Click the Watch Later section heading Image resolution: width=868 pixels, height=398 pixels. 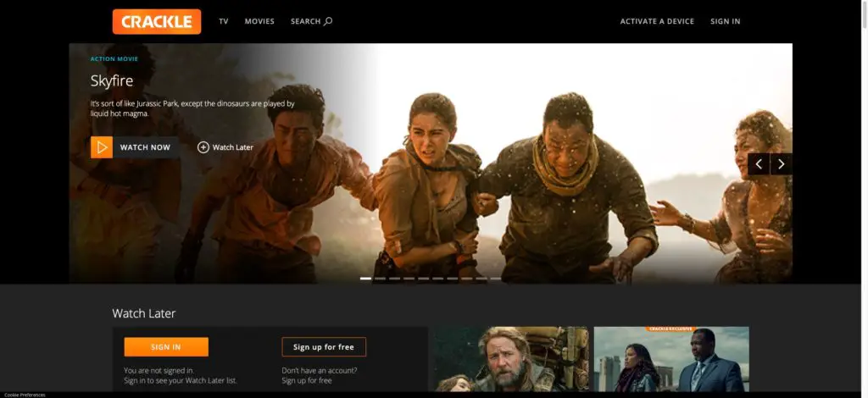pos(144,313)
